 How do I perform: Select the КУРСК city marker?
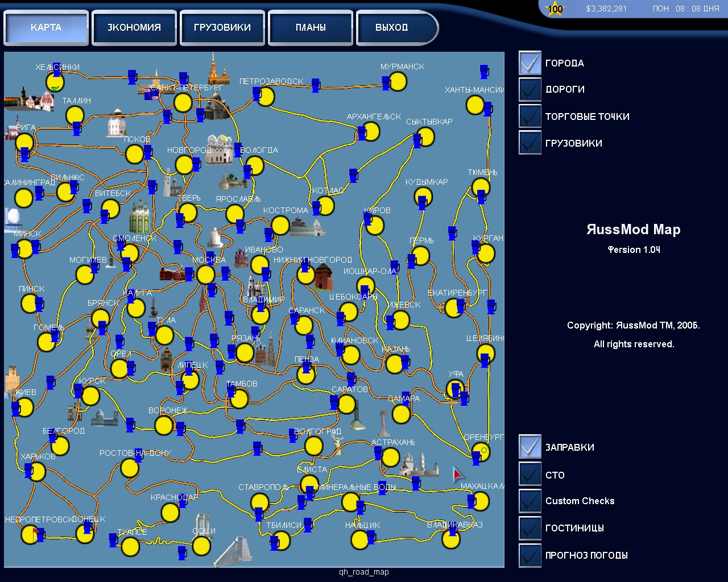click(90, 396)
